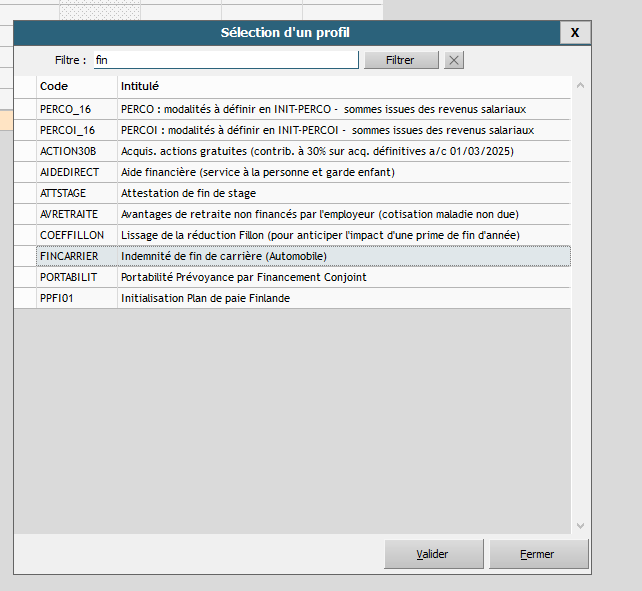Select the ATTSTAGE code cell
Screen dimensions: 642x591
pos(77,193)
